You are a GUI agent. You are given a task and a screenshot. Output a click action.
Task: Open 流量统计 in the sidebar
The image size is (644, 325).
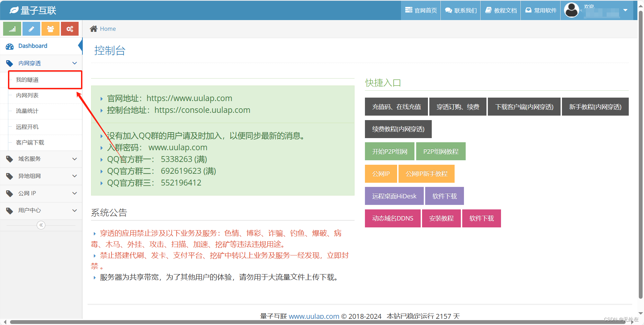coord(45,111)
